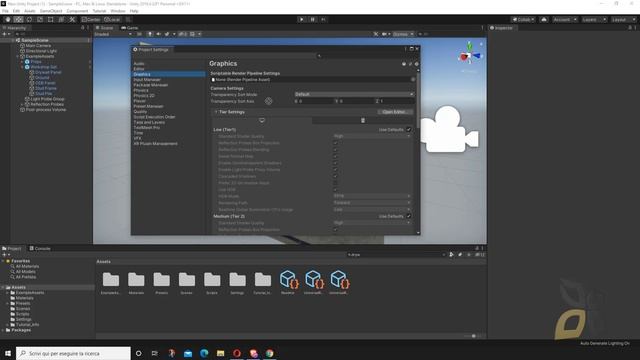Select the Scale tool in toolbar
Screen dimensions: 640x360
click(40, 19)
